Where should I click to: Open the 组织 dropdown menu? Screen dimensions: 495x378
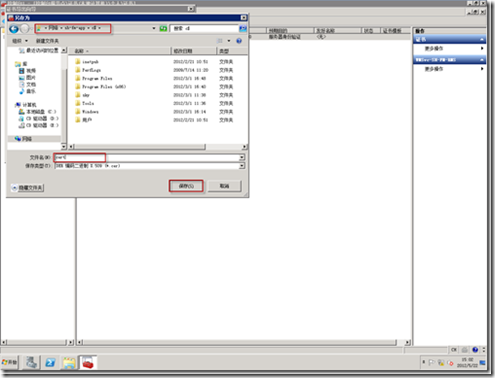(x=20, y=41)
